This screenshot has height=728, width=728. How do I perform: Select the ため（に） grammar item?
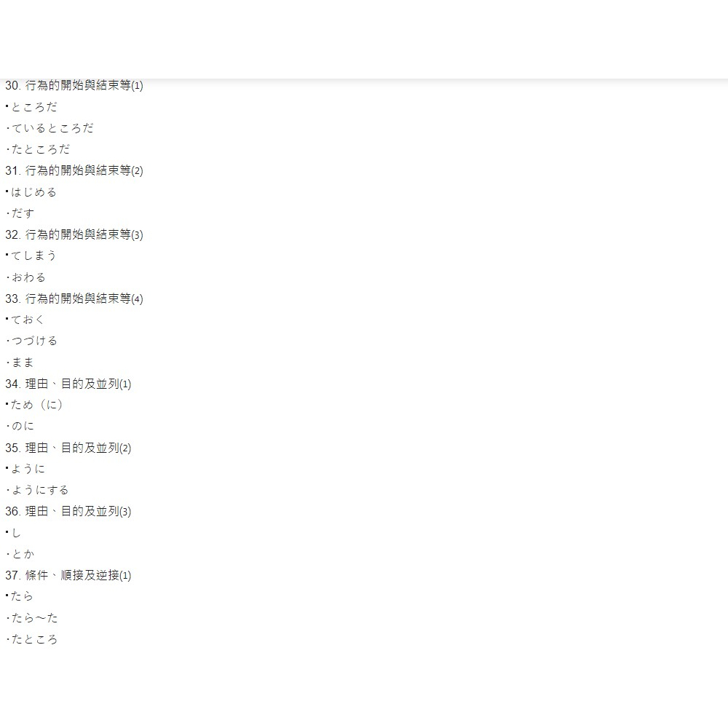click(36, 405)
